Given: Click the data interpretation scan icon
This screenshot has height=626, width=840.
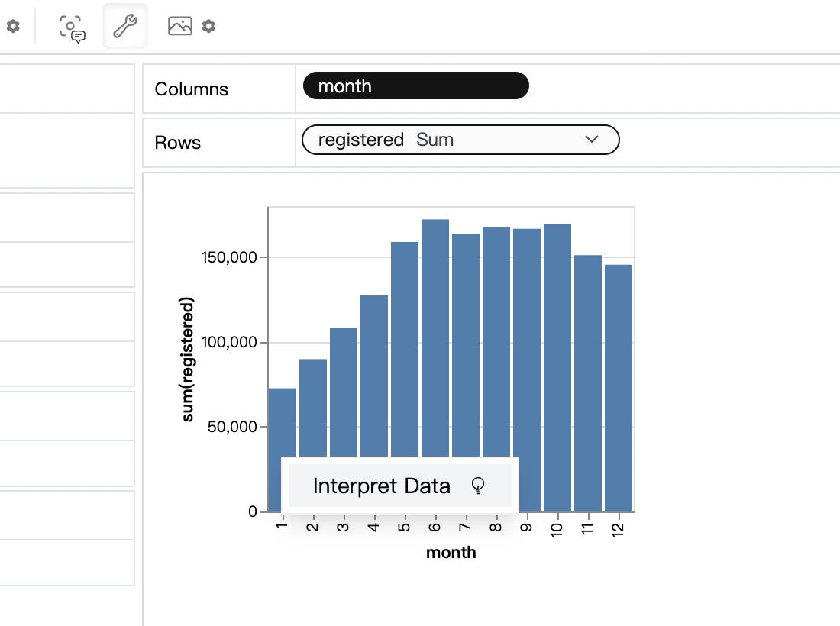Looking at the screenshot, I should click(73, 27).
